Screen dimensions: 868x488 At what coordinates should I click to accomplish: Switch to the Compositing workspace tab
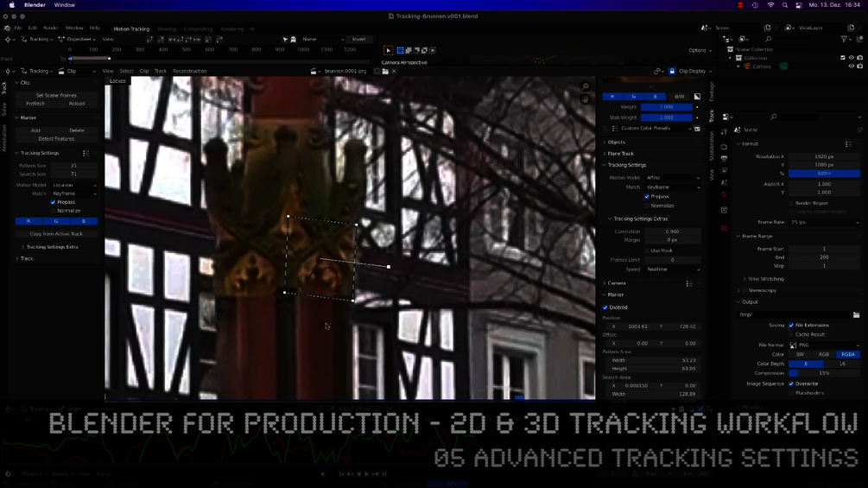pyautogui.click(x=198, y=29)
